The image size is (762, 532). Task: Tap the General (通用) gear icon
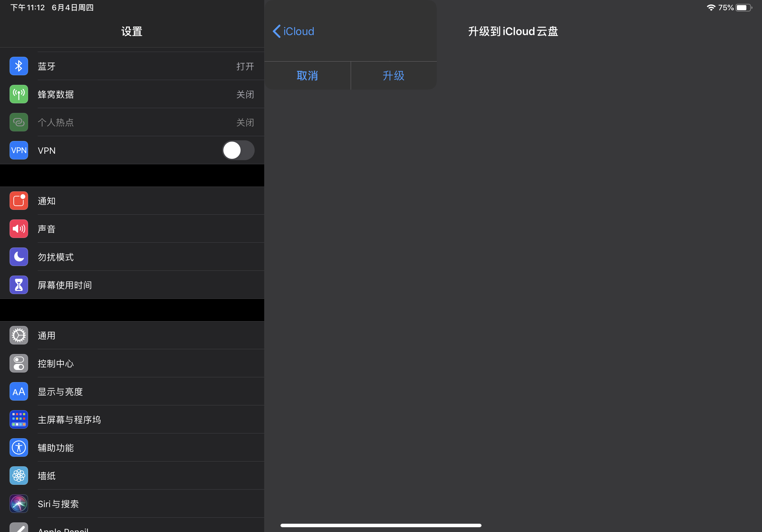click(19, 335)
